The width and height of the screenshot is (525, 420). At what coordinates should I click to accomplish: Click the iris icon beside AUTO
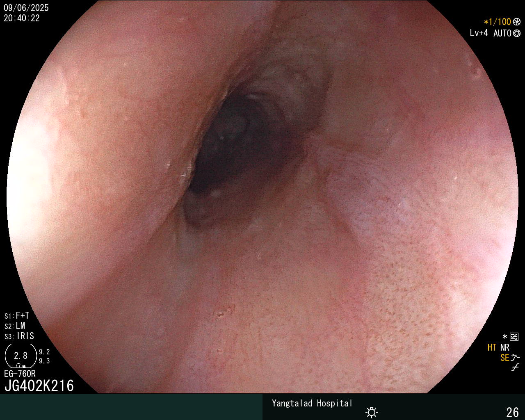(517, 33)
